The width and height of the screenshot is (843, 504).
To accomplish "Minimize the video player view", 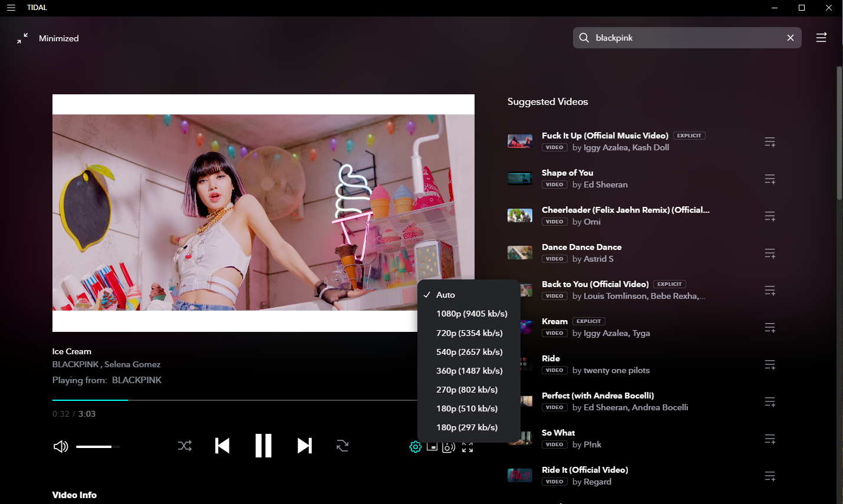I will click(x=22, y=38).
